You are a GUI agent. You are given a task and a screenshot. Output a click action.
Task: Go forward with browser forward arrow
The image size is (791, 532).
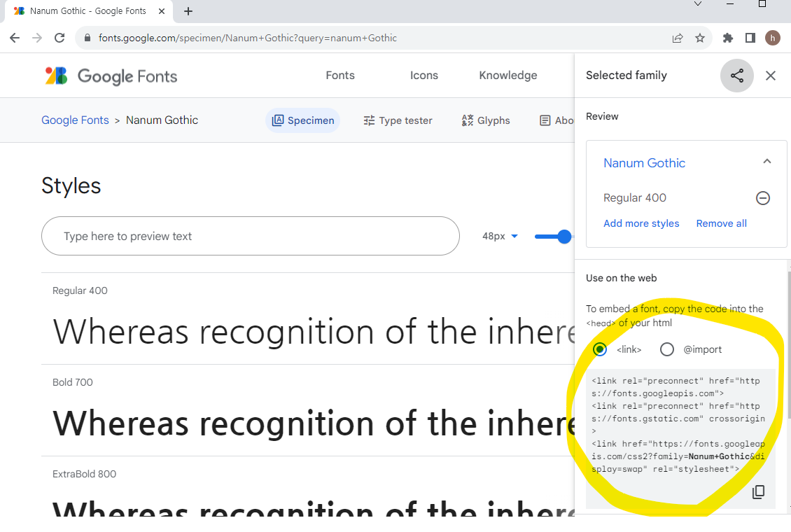(37, 38)
